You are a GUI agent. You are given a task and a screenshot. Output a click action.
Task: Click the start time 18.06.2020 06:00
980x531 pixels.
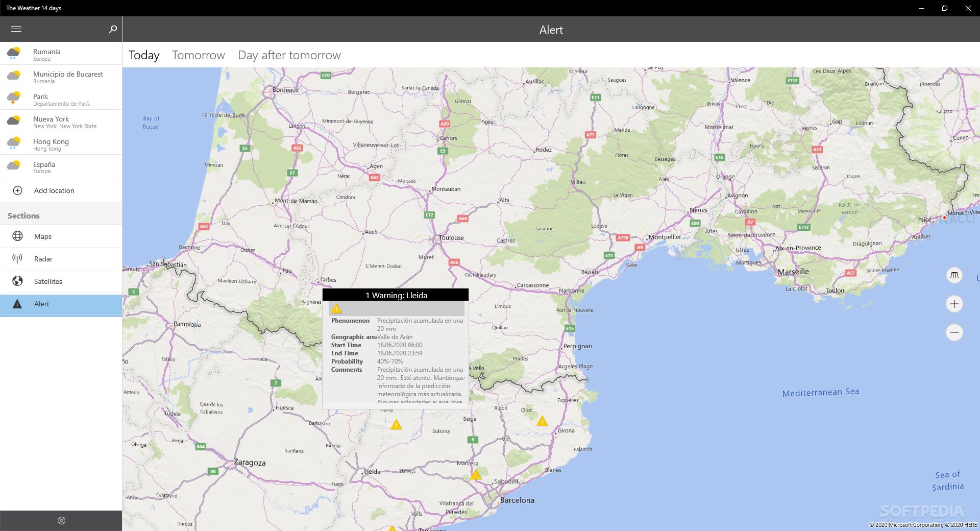click(x=400, y=345)
